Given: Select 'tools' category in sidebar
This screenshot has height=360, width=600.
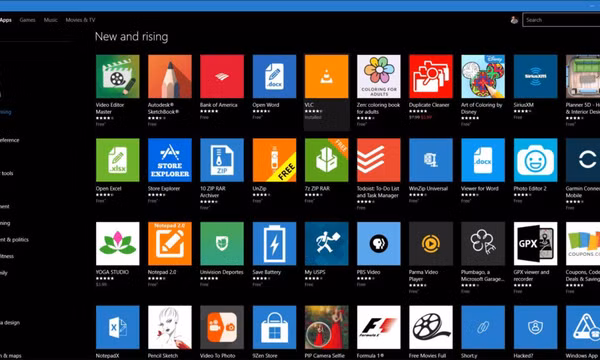Looking at the screenshot, I should click(7, 173).
